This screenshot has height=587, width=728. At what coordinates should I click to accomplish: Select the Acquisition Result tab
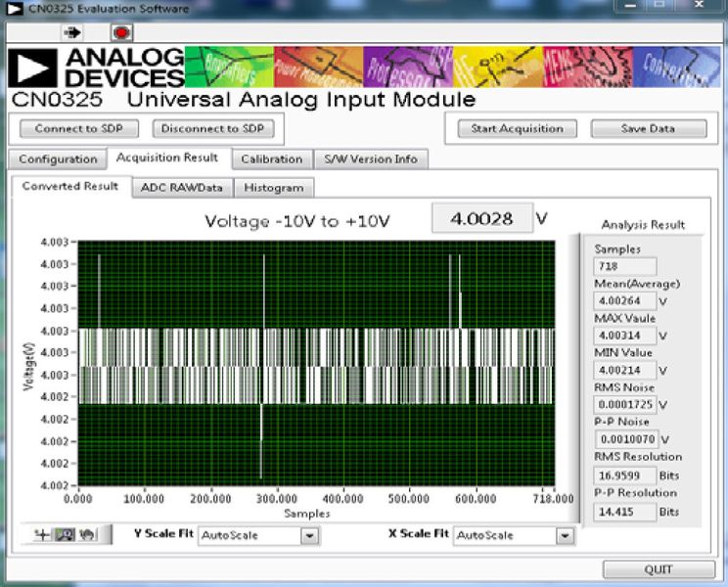pyautogui.click(x=167, y=158)
